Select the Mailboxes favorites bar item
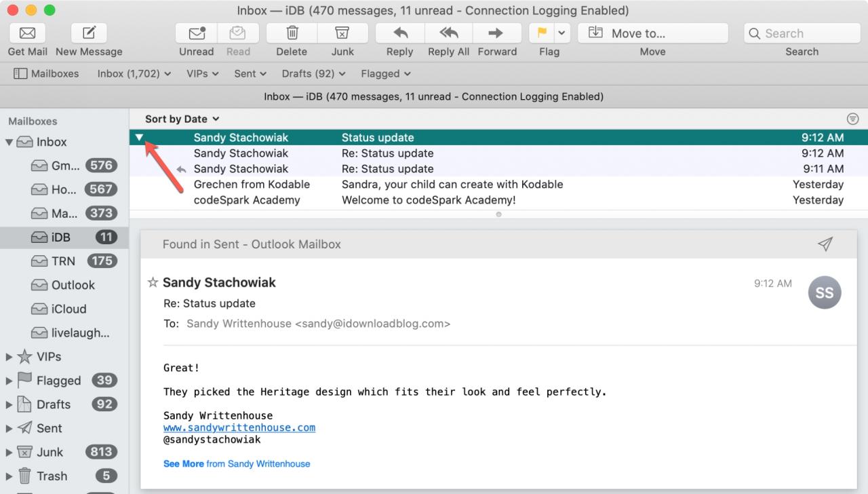 point(46,73)
